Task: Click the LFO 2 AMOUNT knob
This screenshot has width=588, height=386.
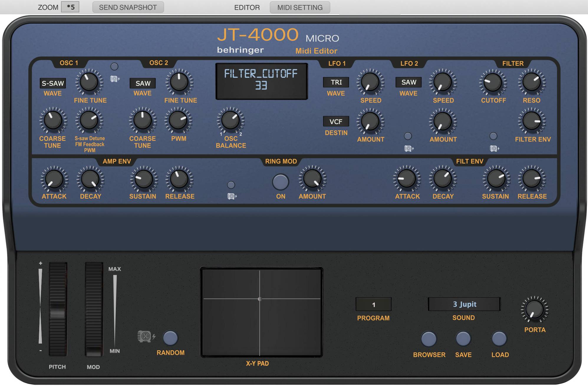Action: click(443, 121)
